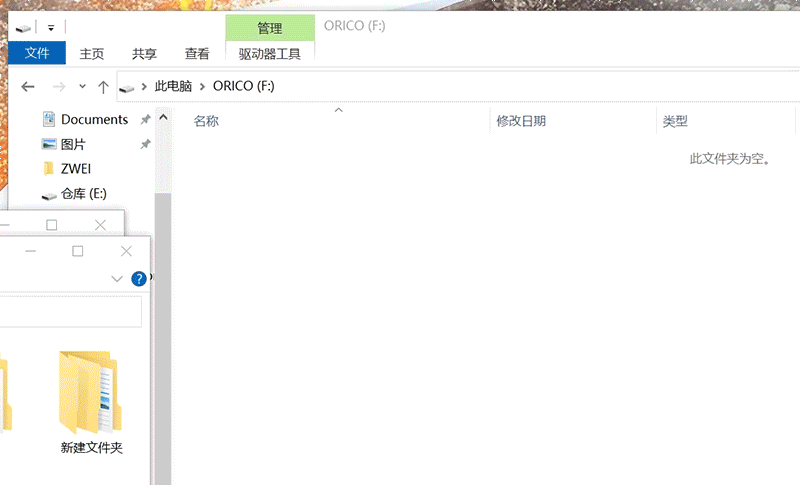This screenshot has height=485, width=800.
Task: Click the ZWEI folder icon in sidebar
Action: [49, 168]
